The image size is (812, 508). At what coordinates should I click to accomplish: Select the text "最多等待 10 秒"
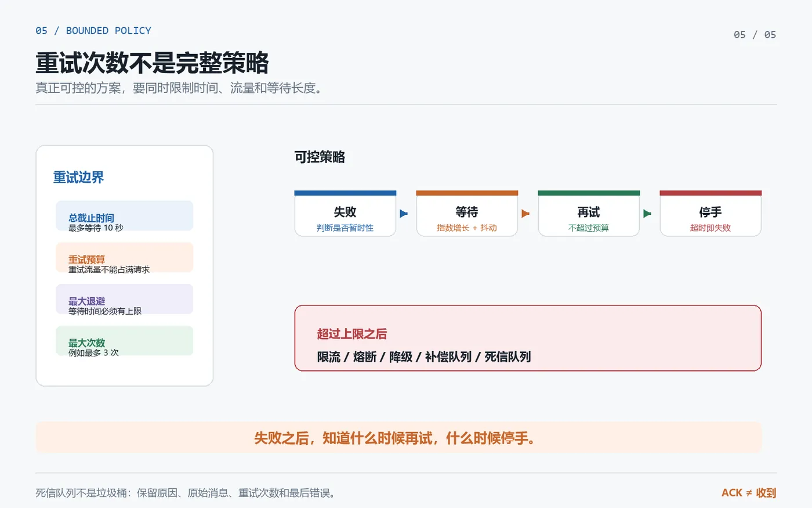coord(96,228)
